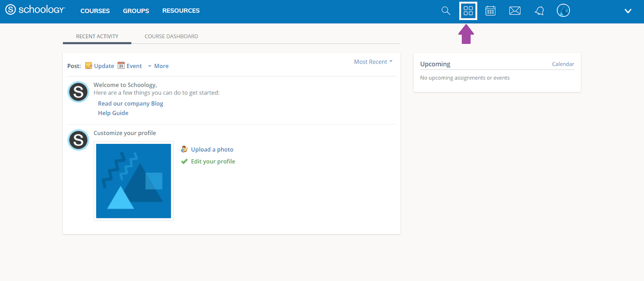The height and width of the screenshot is (281, 644).
Task: Open the RESOURCES menu
Action: click(181, 10)
